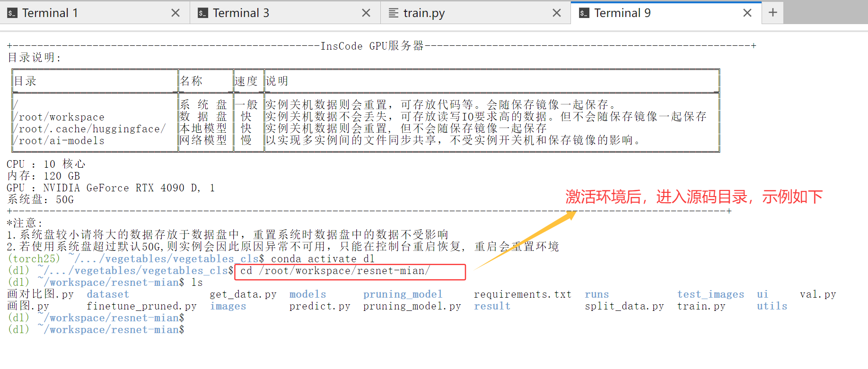Click '画对比图.py' in the file listing
This screenshot has height=369, width=868.
[41, 294]
